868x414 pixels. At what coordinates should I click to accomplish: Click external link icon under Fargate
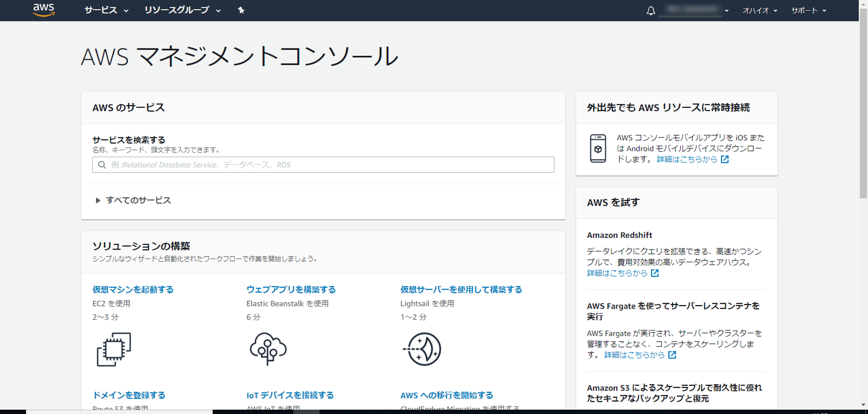[672, 355]
